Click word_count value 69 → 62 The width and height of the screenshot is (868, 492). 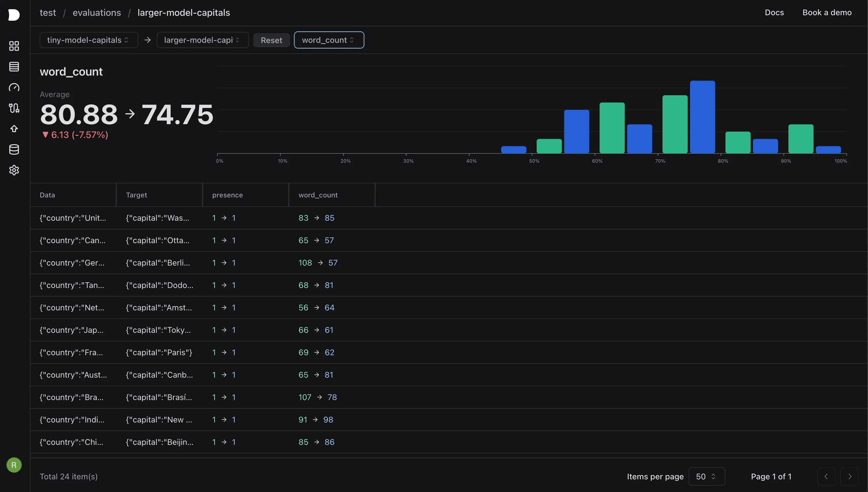316,352
